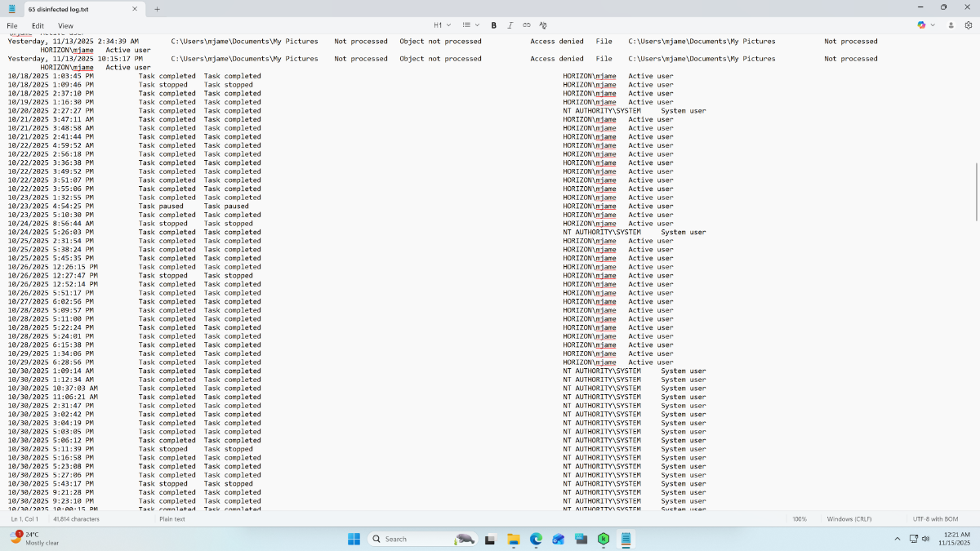Open the Copilot menu in Notepad

coord(925,25)
